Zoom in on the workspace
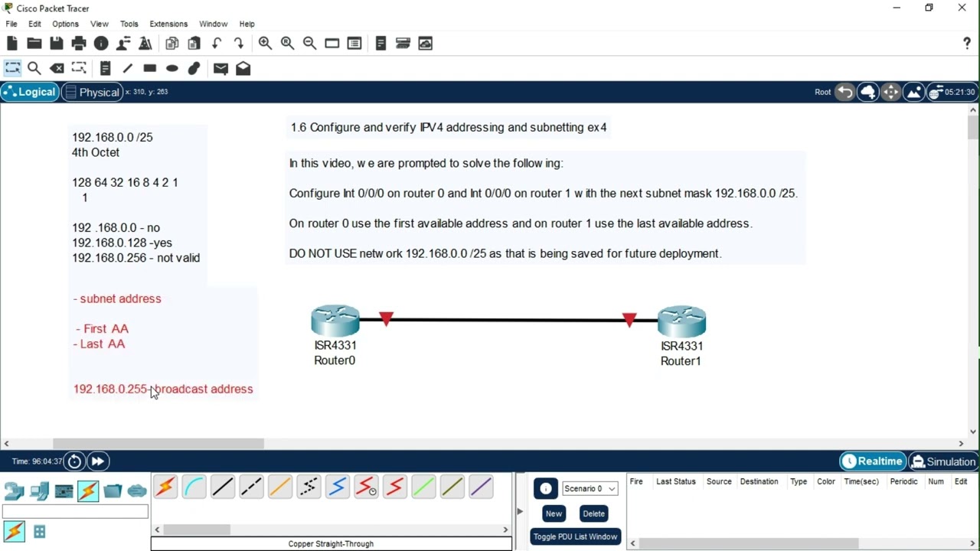980x551 pixels. [265, 44]
